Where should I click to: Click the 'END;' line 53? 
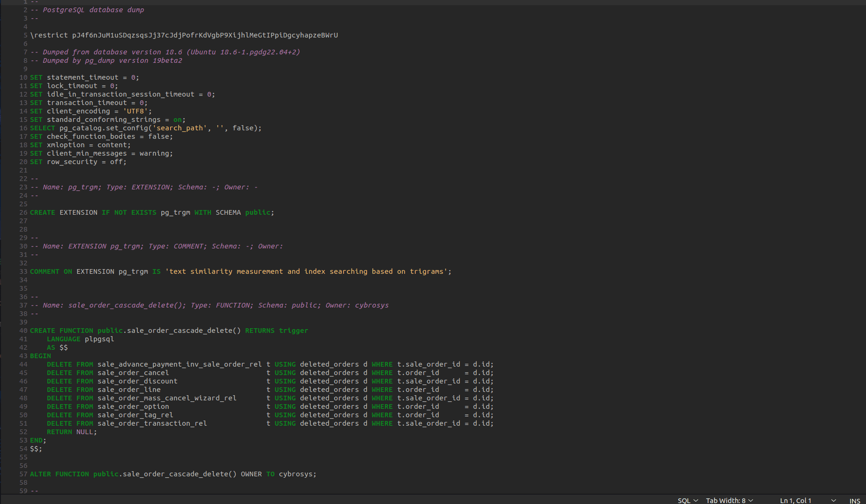point(38,440)
